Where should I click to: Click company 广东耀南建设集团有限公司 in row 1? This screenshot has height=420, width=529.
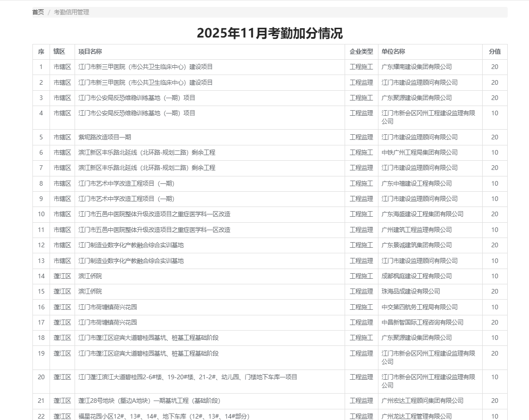416,67
